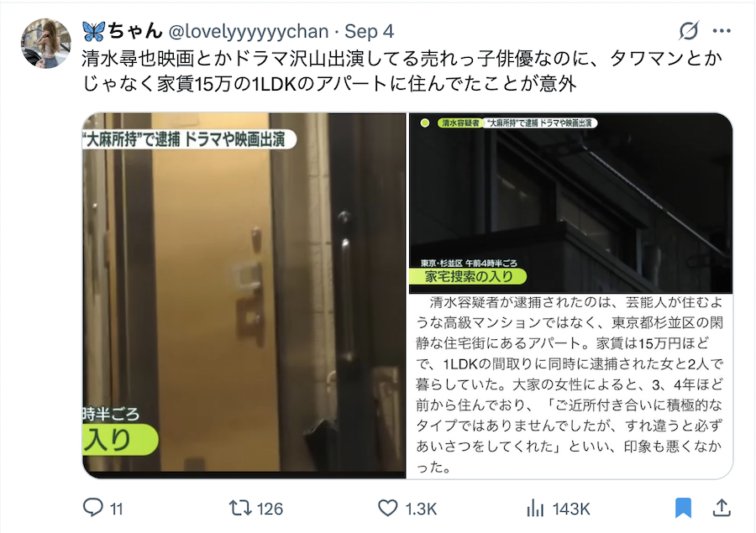Click the reply speech bubble icon
The width and height of the screenshot is (756, 533).
coord(93,508)
